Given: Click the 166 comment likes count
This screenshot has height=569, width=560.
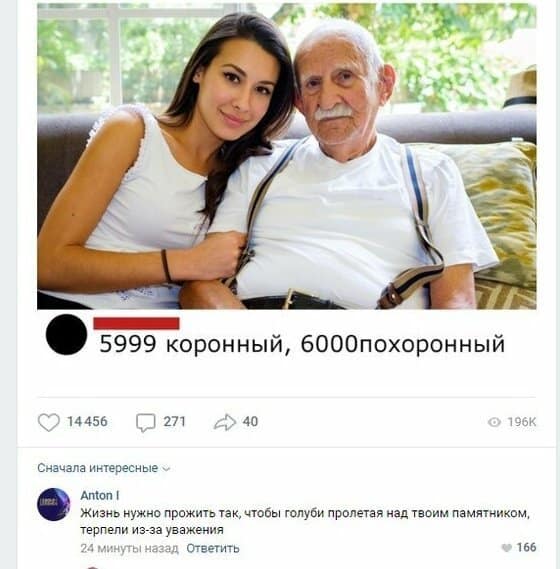Looking at the screenshot, I should [526, 547].
